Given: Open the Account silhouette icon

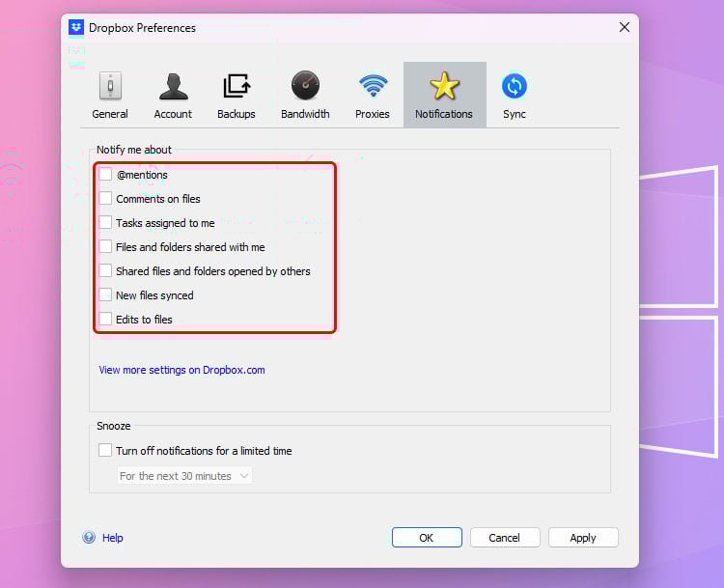Looking at the screenshot, I should pyautogui.click(x=173, y=86).
